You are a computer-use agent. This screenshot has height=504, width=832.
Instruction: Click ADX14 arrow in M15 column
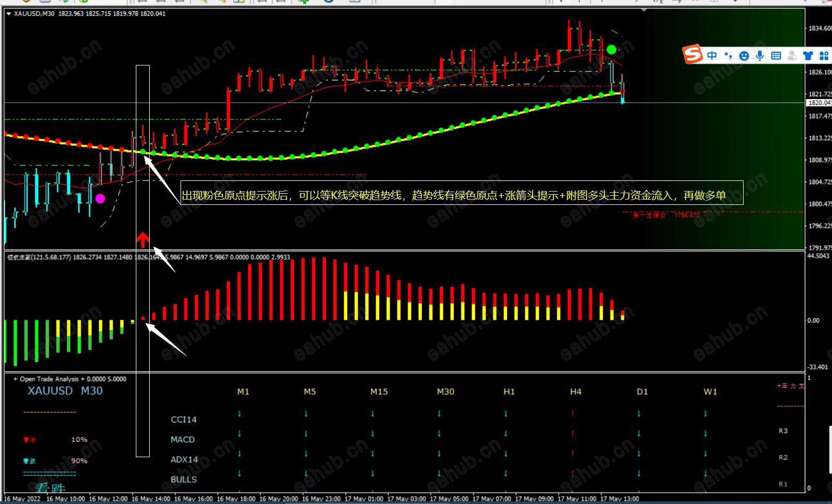[373, 453]
